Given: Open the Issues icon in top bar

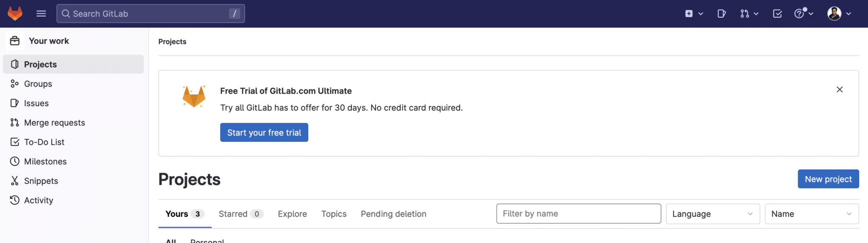Looking at the screenshot, I should 721,14.
